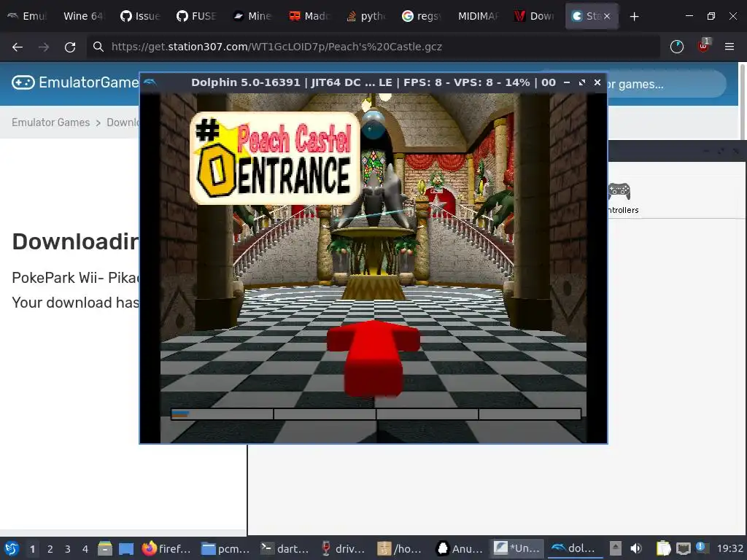Click the red arrow in the game view

(373, 358)
